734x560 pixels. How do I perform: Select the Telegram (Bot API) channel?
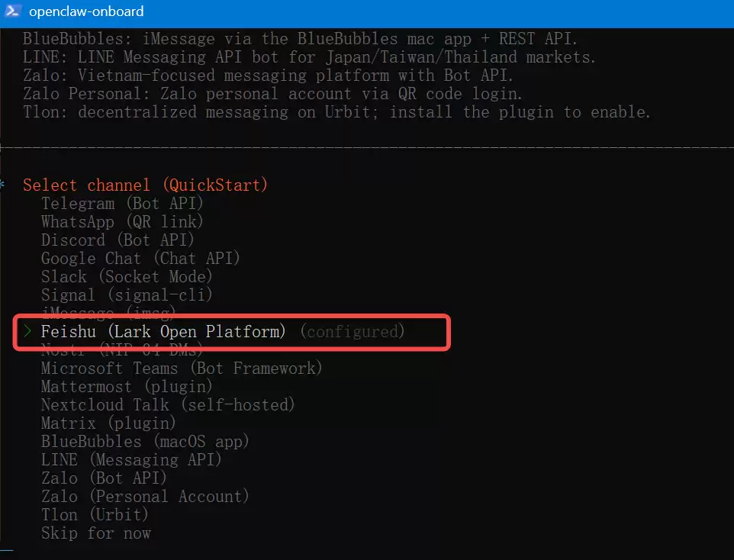click(x=122, y=204)
